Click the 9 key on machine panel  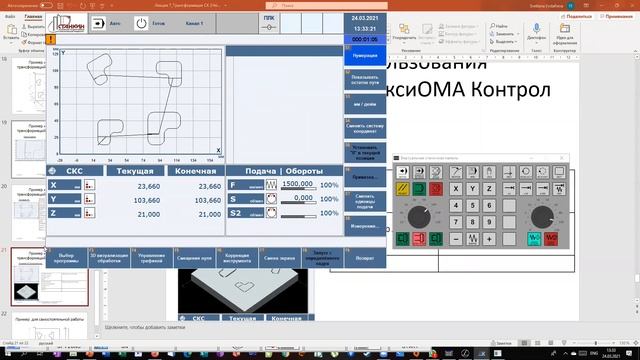click(489, 222)
